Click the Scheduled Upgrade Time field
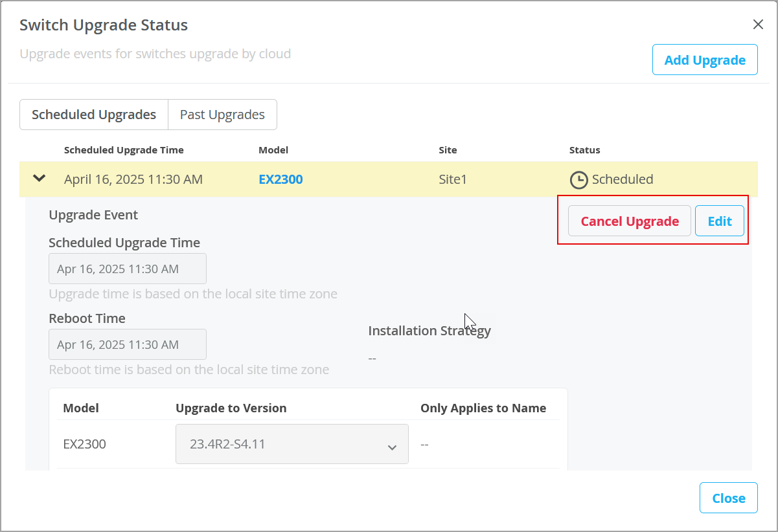The image size is (778, 532). [x=128, y=269]
